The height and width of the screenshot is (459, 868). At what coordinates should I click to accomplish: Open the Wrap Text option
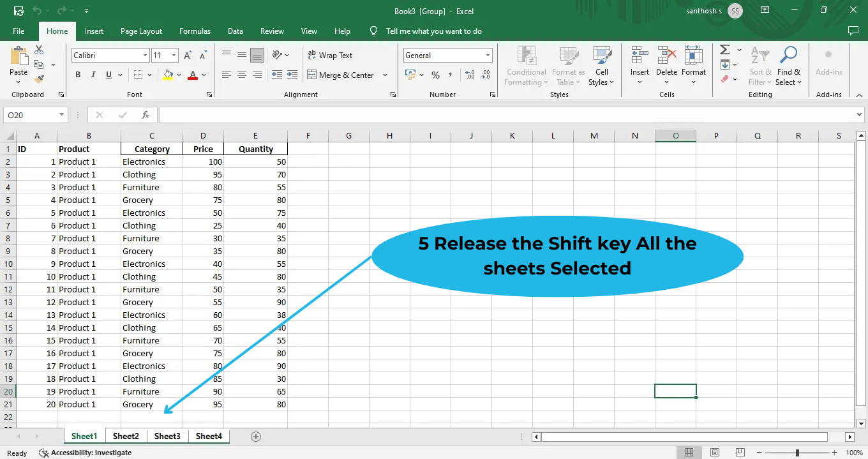330,55
